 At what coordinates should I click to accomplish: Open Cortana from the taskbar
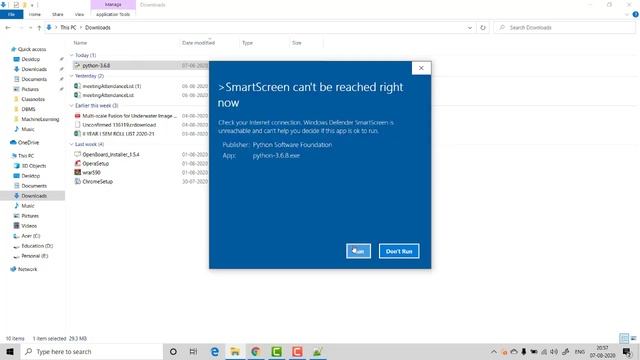click(173, 351)
